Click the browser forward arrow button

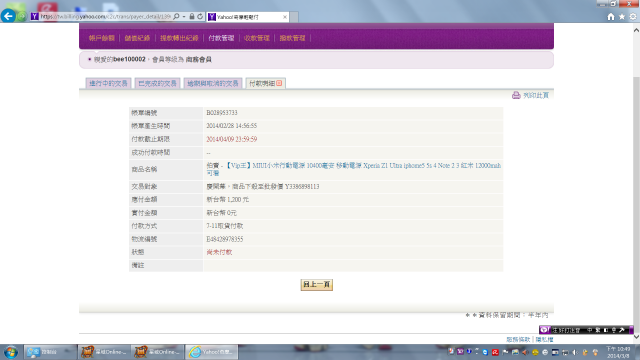(x=22, y=16)
